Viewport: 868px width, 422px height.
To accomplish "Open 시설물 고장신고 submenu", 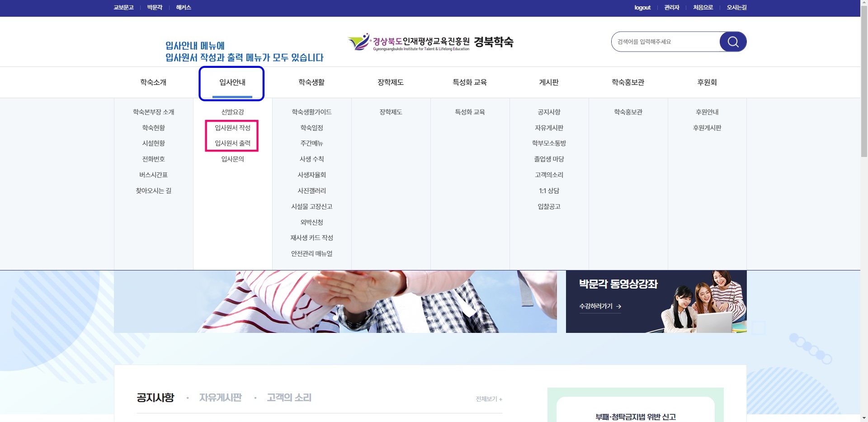I will (311, 207).
